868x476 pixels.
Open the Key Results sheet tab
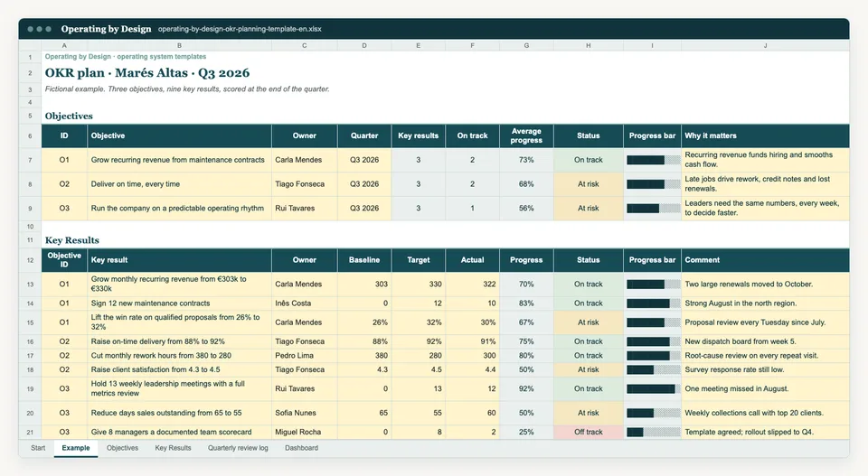[x=173, y=448]
